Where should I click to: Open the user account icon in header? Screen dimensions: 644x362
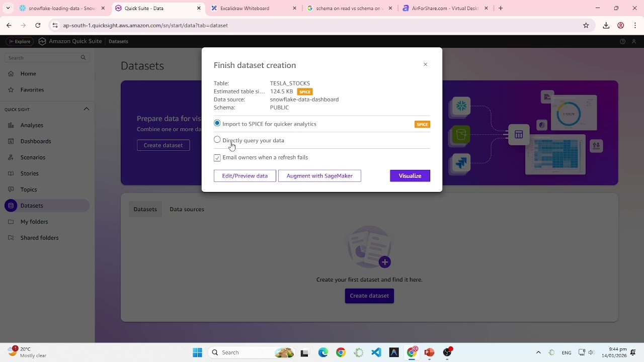(634, 42)
